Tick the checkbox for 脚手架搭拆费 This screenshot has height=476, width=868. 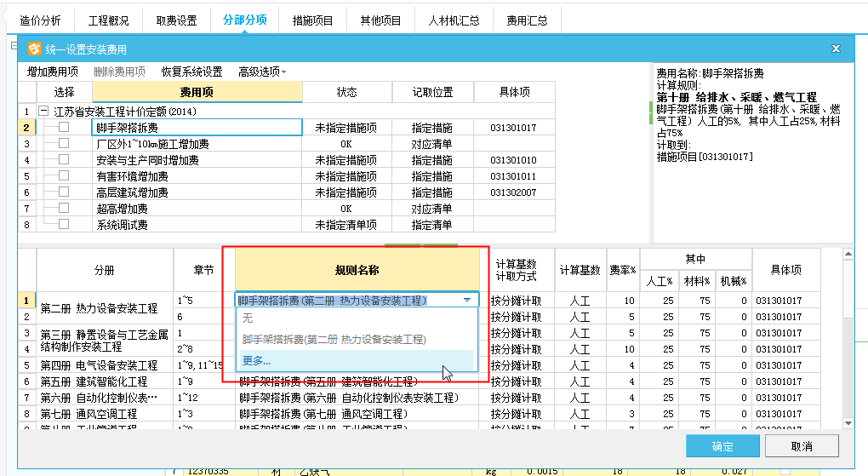tap(63, 128)
